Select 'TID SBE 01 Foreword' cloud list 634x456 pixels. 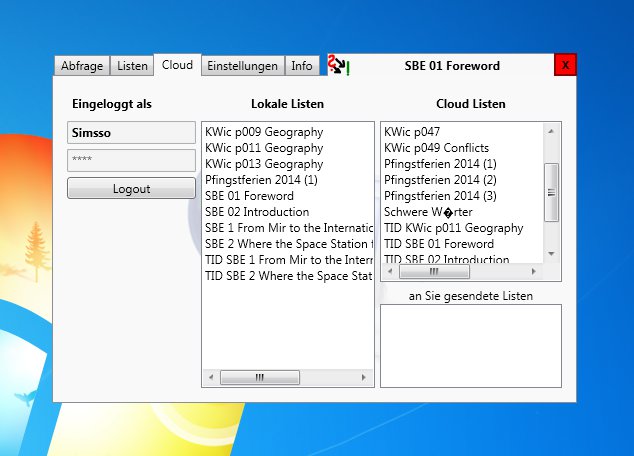click(463, 244)
